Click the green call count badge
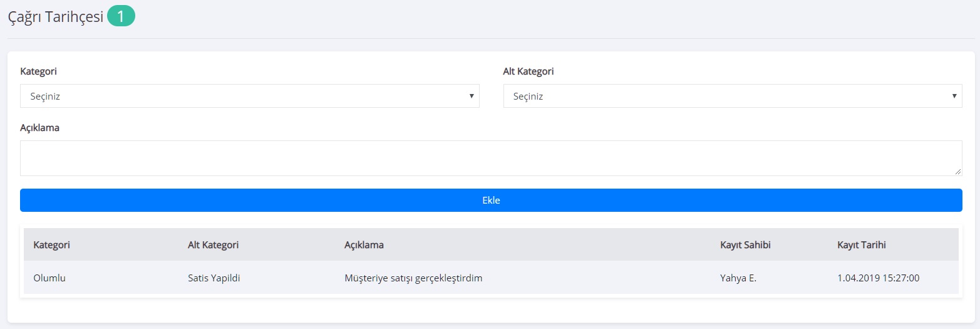 (x=121, y=17)
